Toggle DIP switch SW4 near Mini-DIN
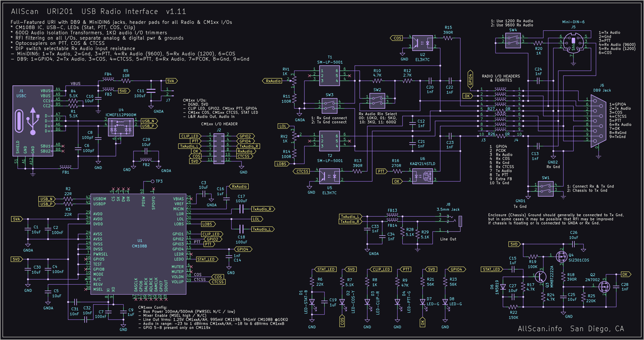This screenshot has height=340, width=644. point(513,40)
